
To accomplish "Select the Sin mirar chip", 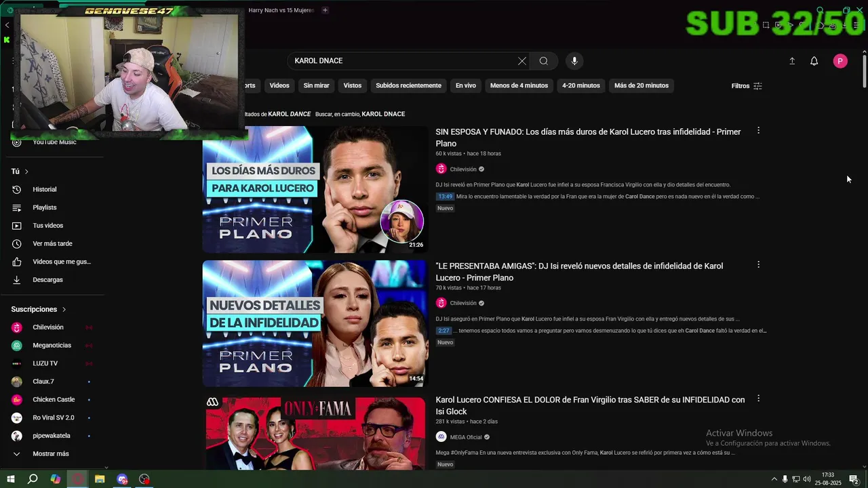I will (x=316, y=85).
